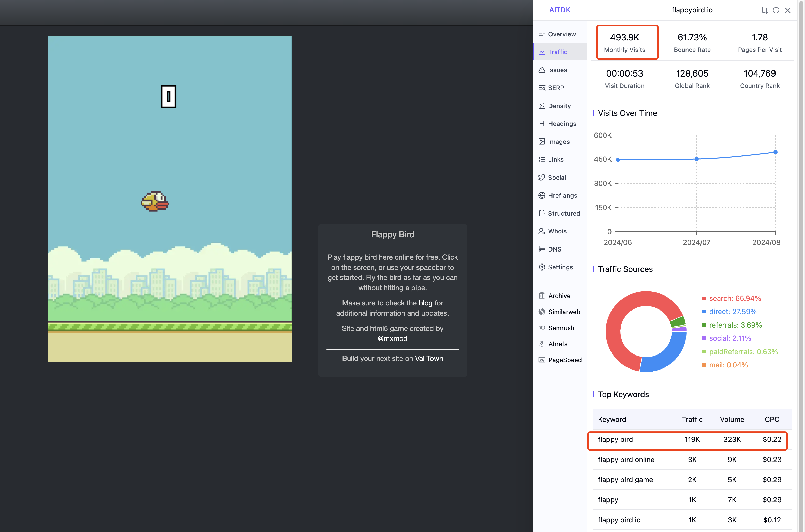Click the 7K volume value for 'flappy'

pyautogui.click(x=732, y=500)
